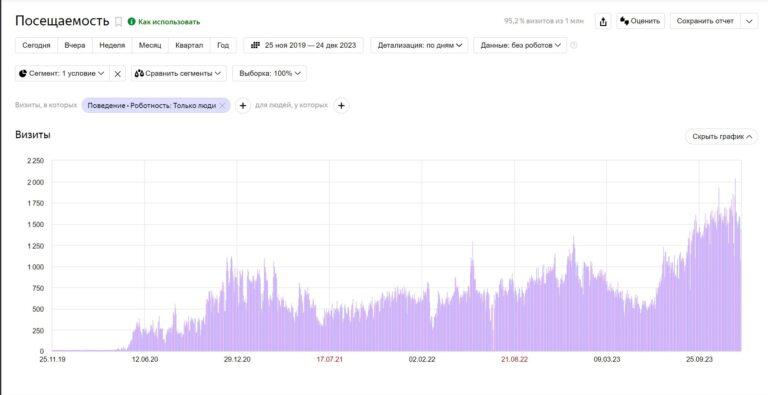
Task: Select the Месяц period tab
Action: [x=150, y=45]
